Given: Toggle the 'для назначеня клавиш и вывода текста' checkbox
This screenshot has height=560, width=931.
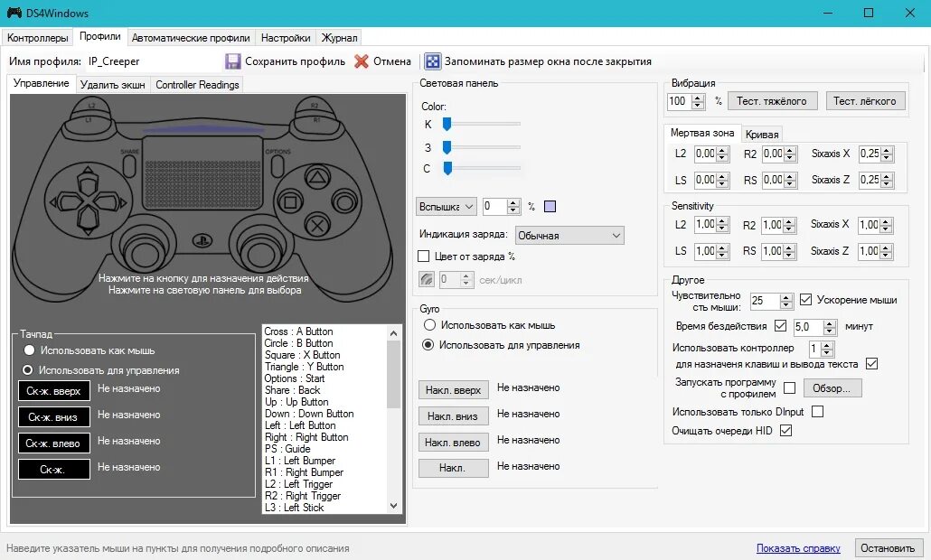Looking at the screenshot, I should click(871, 364).
